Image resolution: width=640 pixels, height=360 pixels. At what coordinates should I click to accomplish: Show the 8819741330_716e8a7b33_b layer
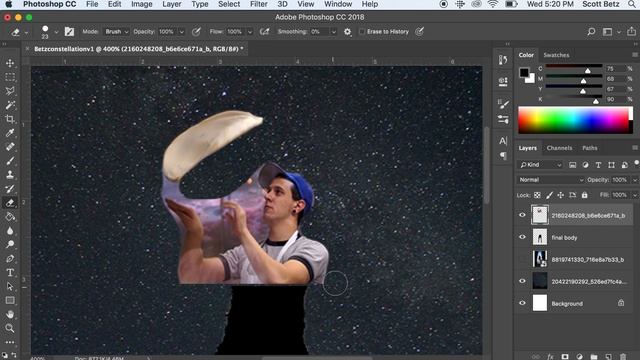[522, 259]
